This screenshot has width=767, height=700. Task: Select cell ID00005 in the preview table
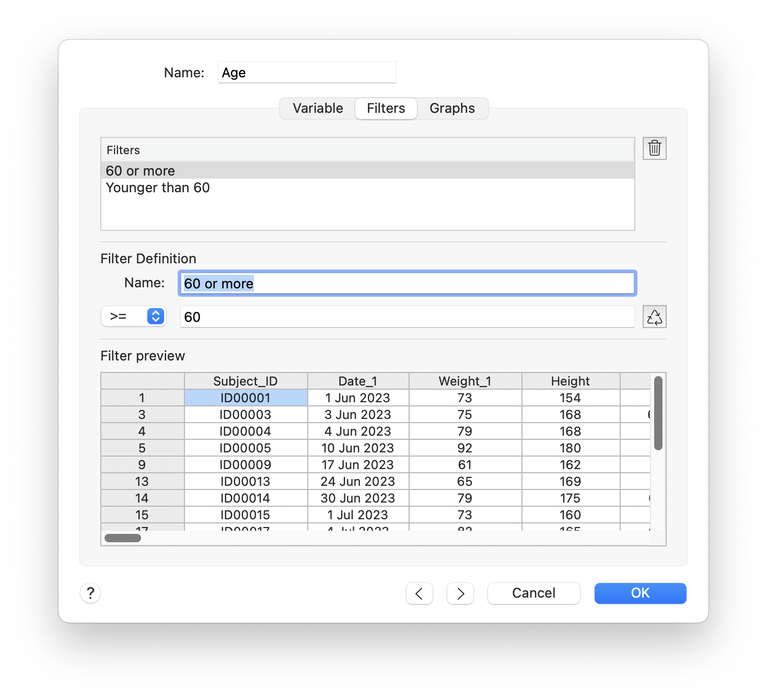pyautogui.click(x=246, y=448)
